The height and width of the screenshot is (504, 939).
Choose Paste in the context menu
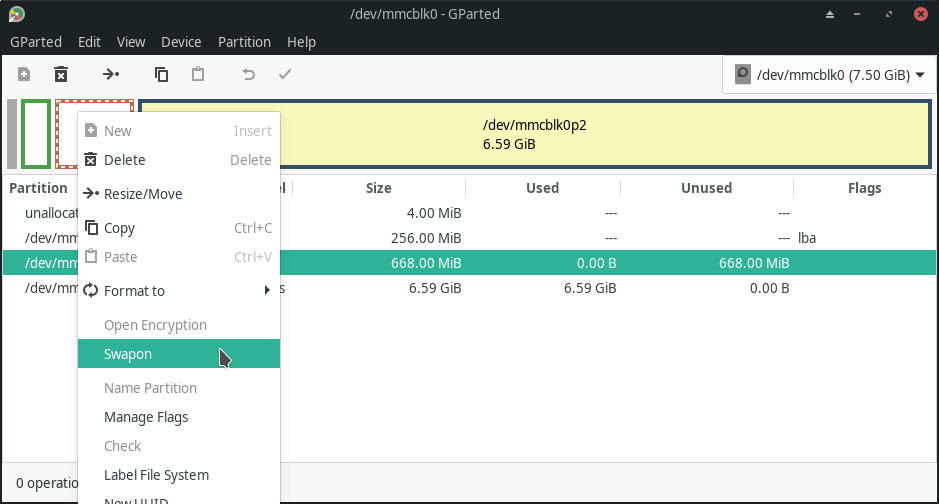click(178, 257)
